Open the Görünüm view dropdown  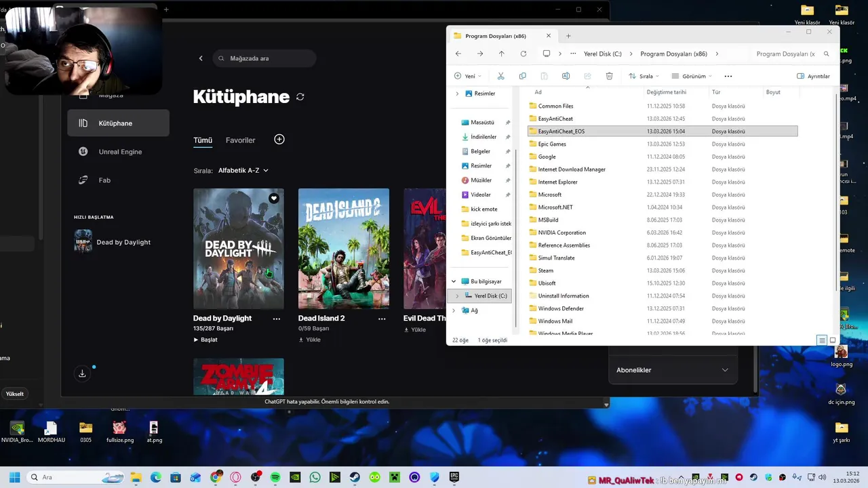[x=692, y=76]
